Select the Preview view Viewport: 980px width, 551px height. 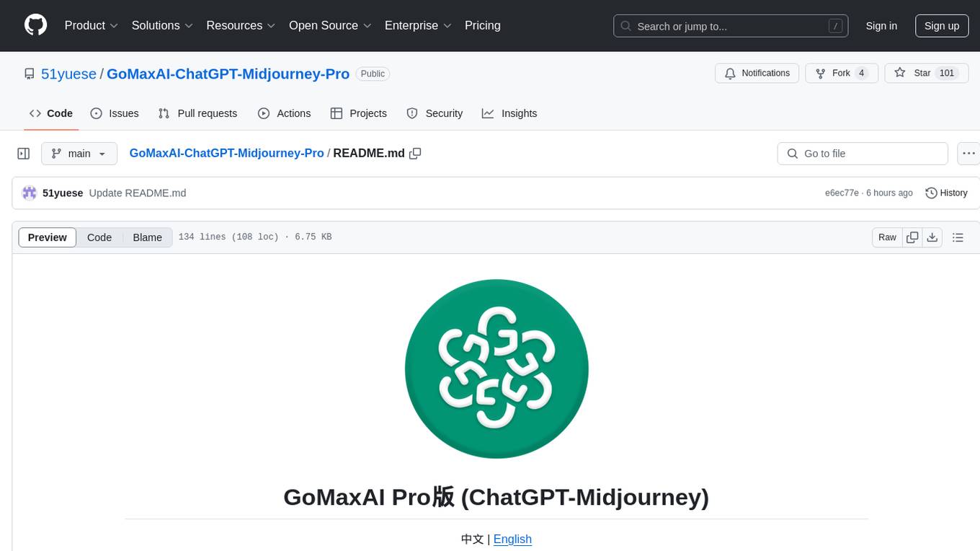coord(48,237)
